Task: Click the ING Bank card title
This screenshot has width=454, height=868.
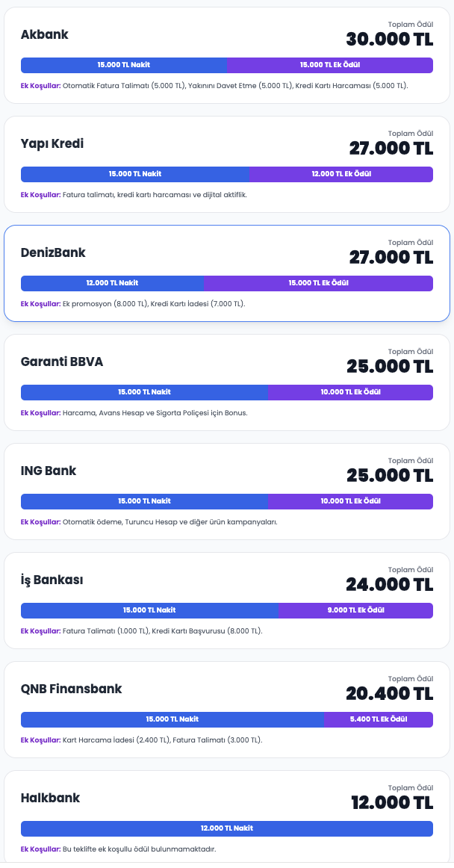Action: point(49,471)
